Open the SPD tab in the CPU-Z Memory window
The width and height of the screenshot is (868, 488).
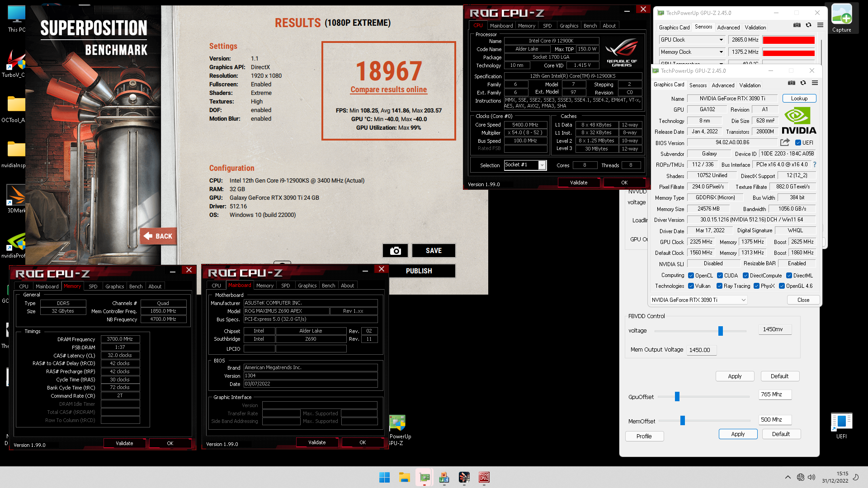pos(93,286)
